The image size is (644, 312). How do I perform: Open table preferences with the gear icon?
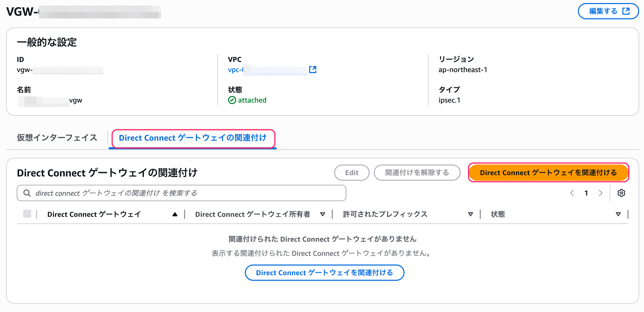[x=621, y=193]
